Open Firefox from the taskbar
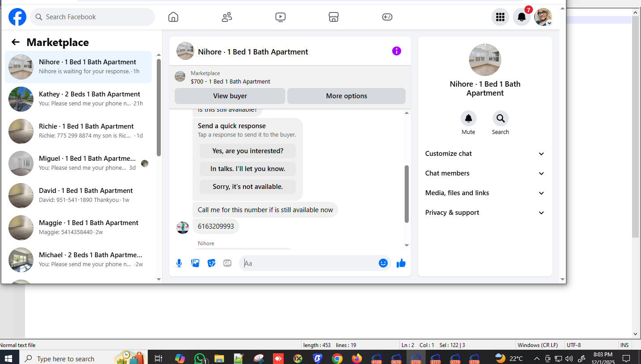The width and height of the screenshot is (641, 364). click(x=356, y=358)
